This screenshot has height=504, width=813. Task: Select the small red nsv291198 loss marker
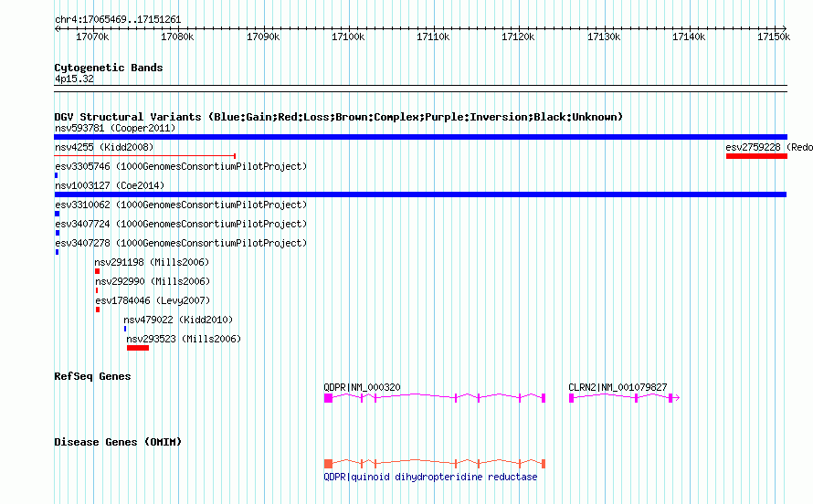pyautogui.click(x=98, y=271)
